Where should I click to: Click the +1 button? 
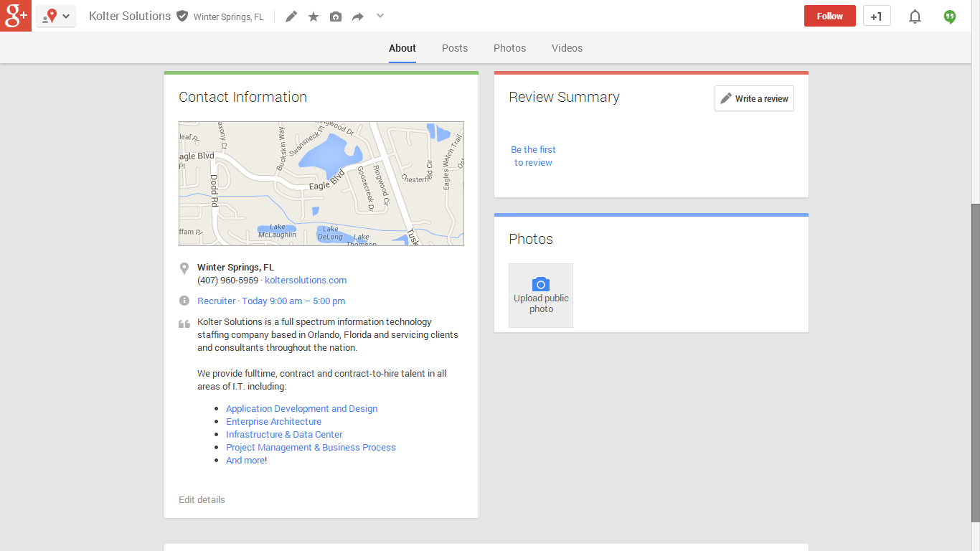point(877,16)
